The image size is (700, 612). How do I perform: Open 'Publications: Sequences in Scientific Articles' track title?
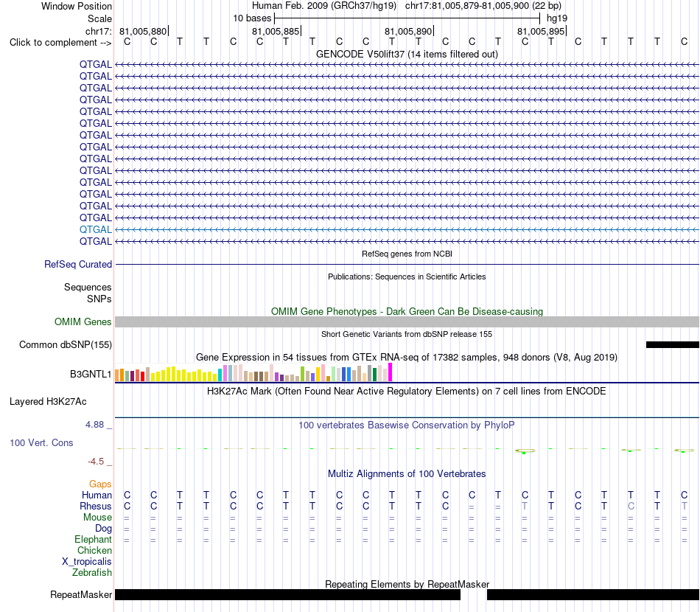point(407,277)
